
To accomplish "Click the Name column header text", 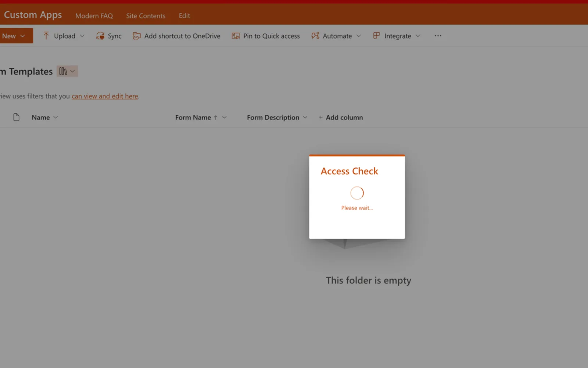I will click(x=41, y=117).
